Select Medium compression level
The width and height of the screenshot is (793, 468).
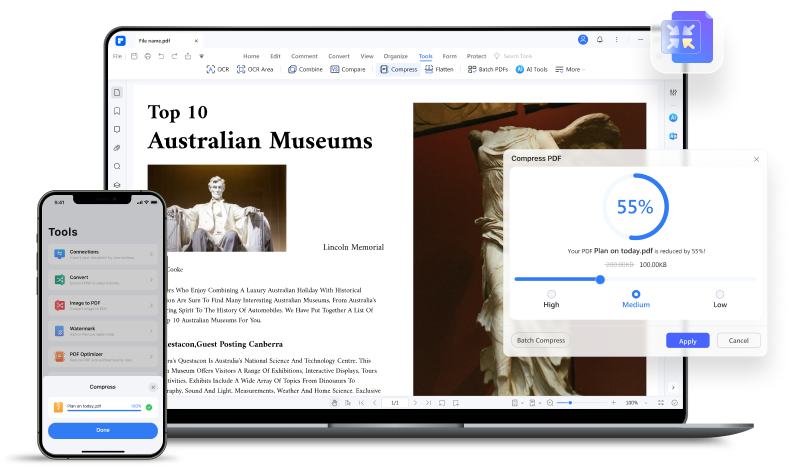click(636, 294)
